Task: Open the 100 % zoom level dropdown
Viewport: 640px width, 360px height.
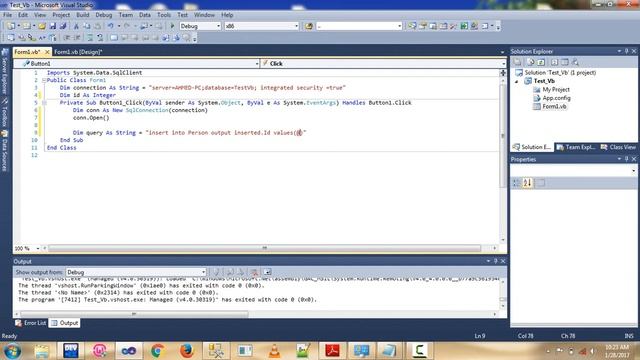Action: coord(27,248)
